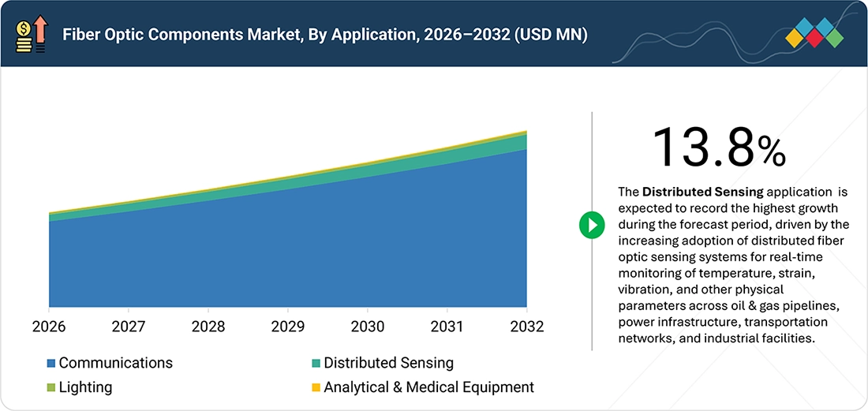
Task: Click the colorful diamond logo in header
Action: pos(814,32)
